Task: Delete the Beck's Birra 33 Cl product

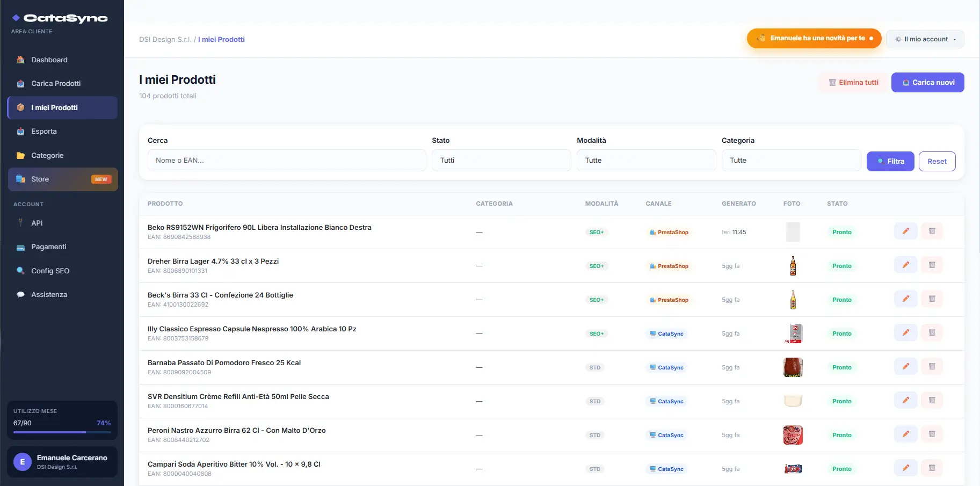Action: pos(932,299)
